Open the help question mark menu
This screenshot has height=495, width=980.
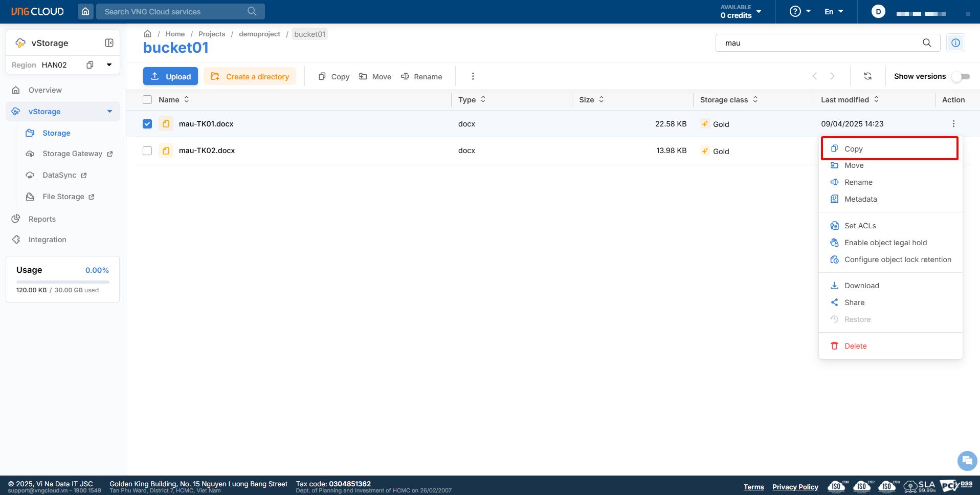tap(800, 11)
